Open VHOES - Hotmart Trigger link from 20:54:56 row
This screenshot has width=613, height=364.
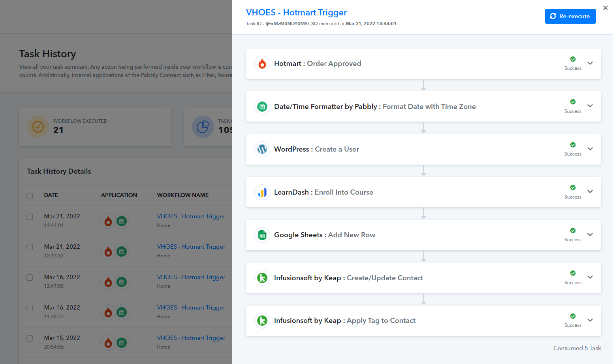point(191,338)
